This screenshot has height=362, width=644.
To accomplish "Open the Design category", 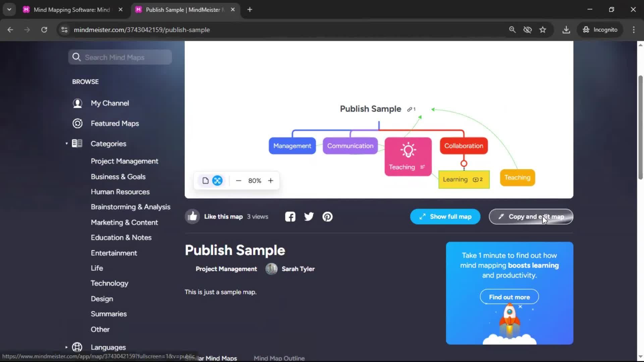I will [102, 299].
